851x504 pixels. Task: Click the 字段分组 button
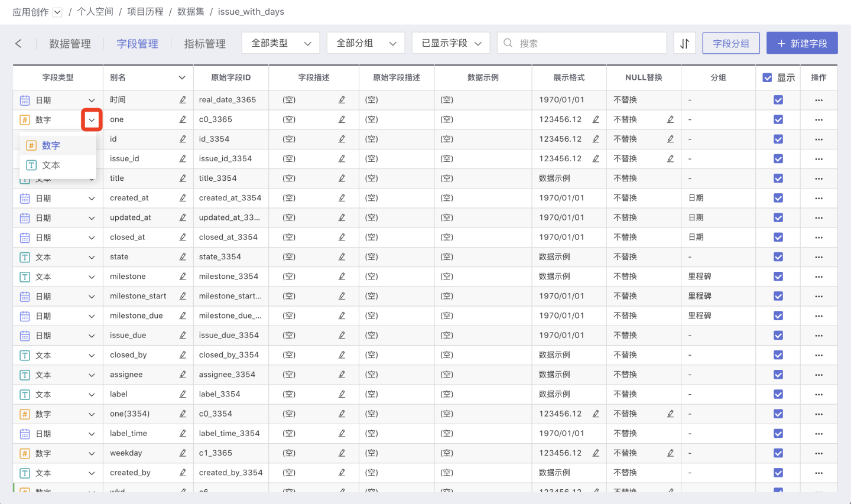[730, 43]
